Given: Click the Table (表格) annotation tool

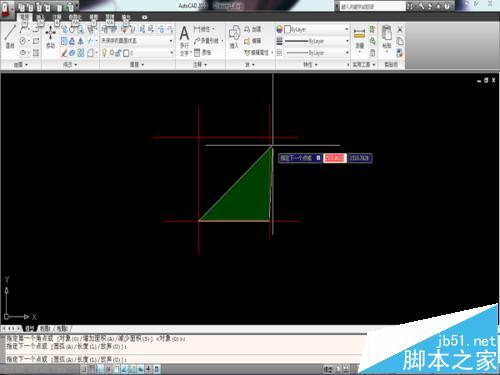Looking at the screenshot, I should pyautogui.click(x=202, y=52).
